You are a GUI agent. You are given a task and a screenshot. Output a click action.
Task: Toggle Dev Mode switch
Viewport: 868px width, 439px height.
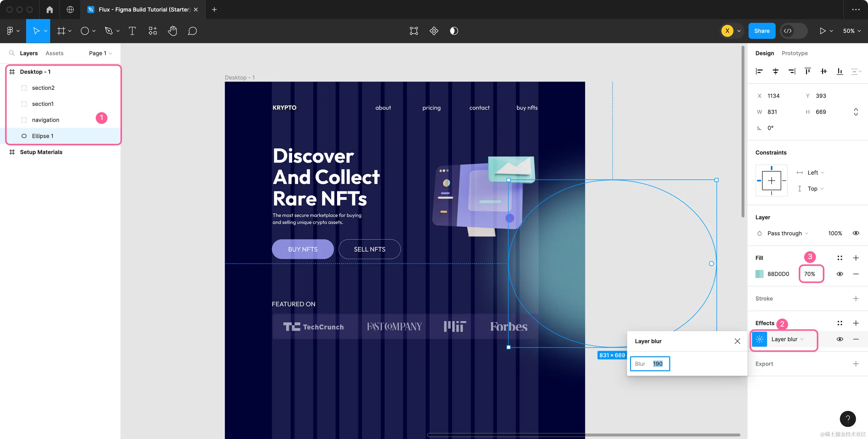pos(794,31)
